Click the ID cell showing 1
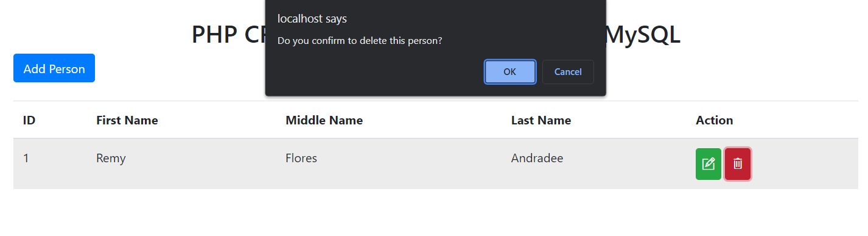 [26, 159]
